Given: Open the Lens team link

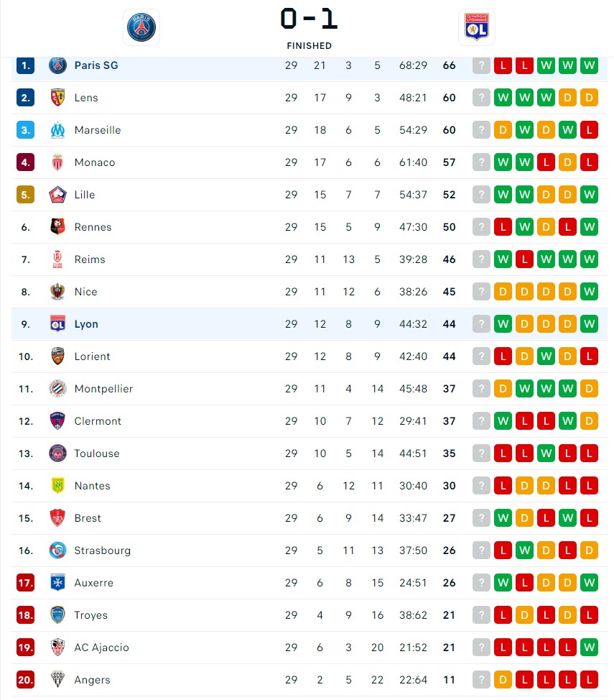Looking at the screenshot, I should point(86,98).
